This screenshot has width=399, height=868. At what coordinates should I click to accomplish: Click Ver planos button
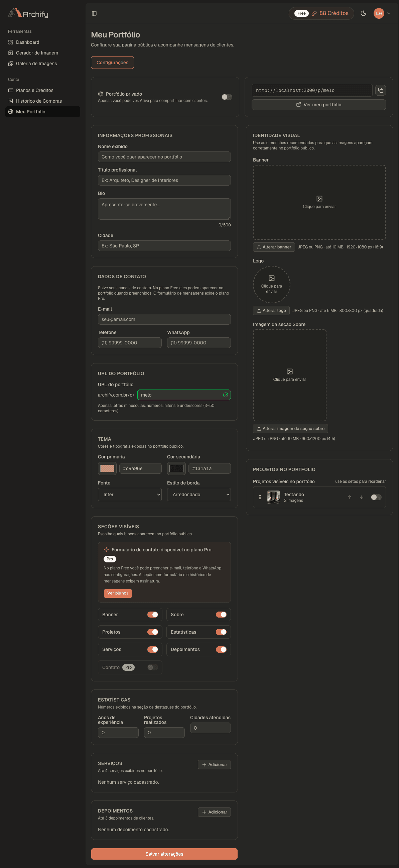point(118,593)
